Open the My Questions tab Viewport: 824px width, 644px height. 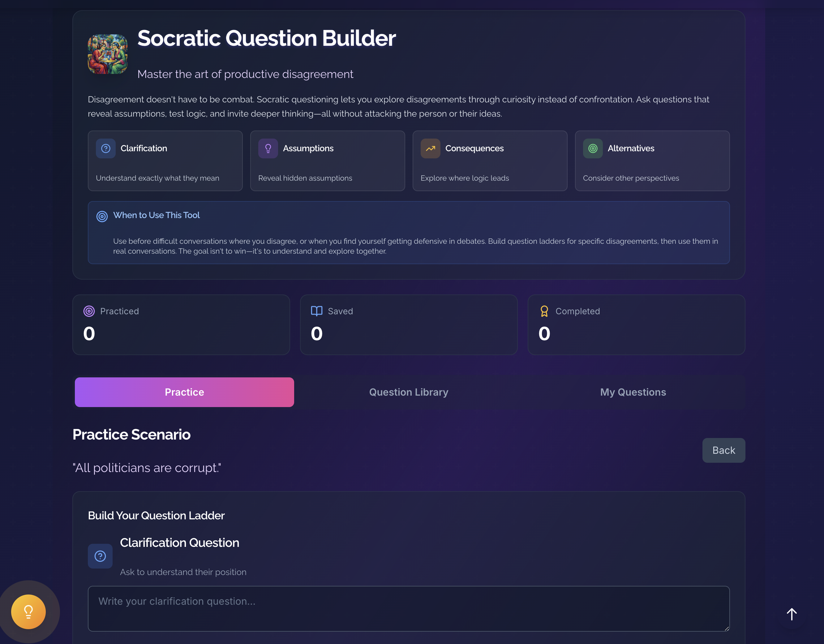coord(633,392)
